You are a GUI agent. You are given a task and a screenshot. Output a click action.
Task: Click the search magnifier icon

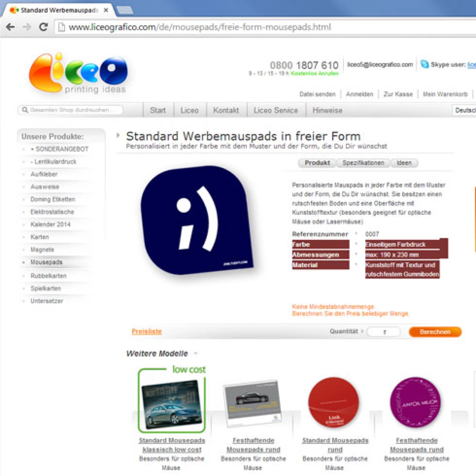pyautogui.click(x=24, y=109)
